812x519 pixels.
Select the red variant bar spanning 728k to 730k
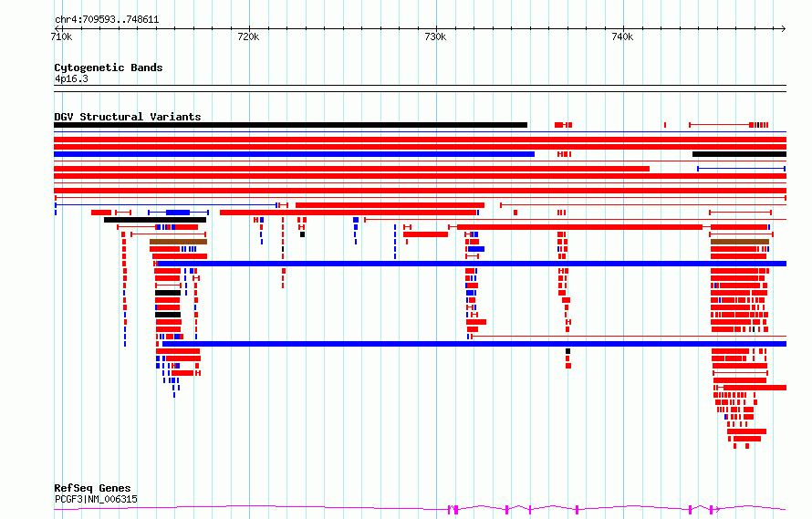tap(426, 234)
